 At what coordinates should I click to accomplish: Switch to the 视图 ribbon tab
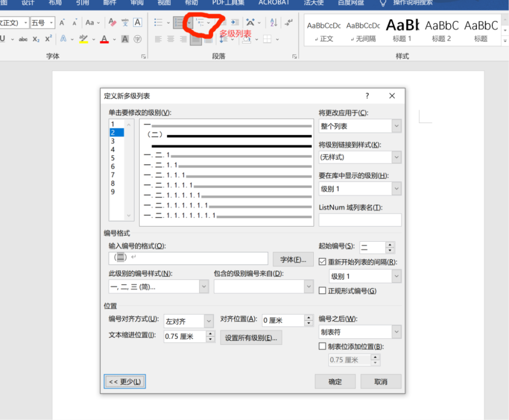click(164, 3)
